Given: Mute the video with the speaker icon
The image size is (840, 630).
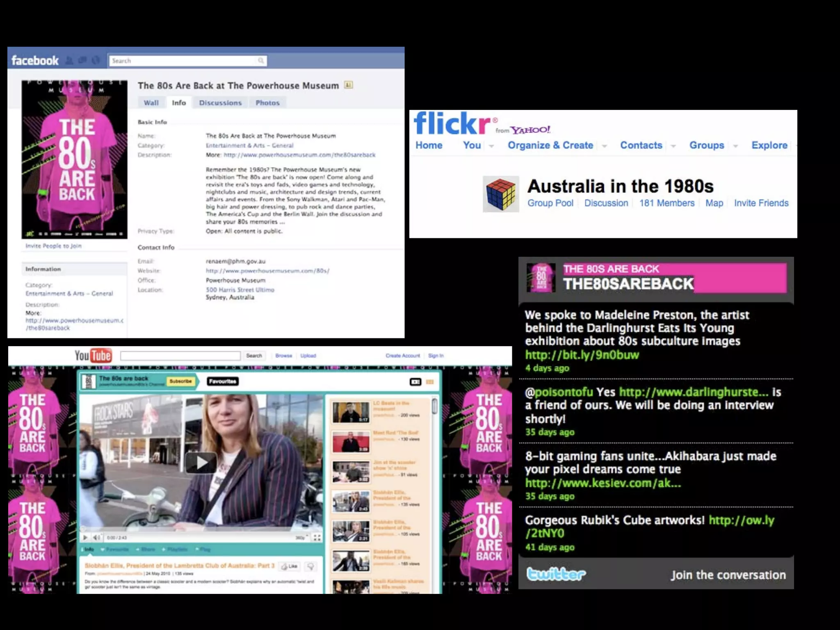Looking at the screenshot, I should pyautogui.click(x=96, y=537).
